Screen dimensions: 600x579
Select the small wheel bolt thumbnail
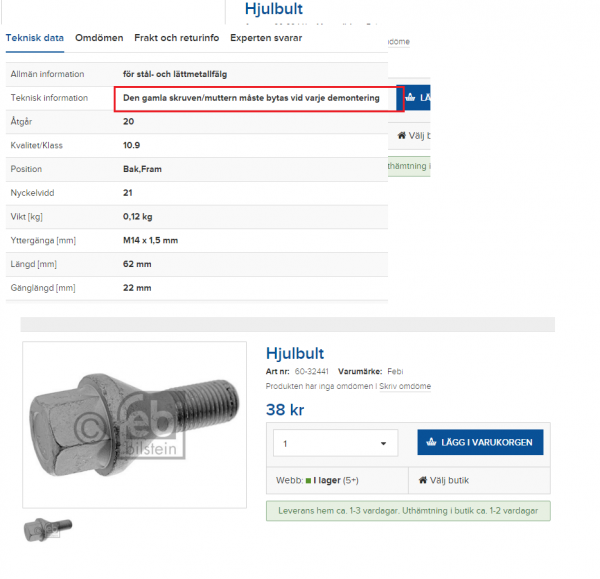coord(47,527)
